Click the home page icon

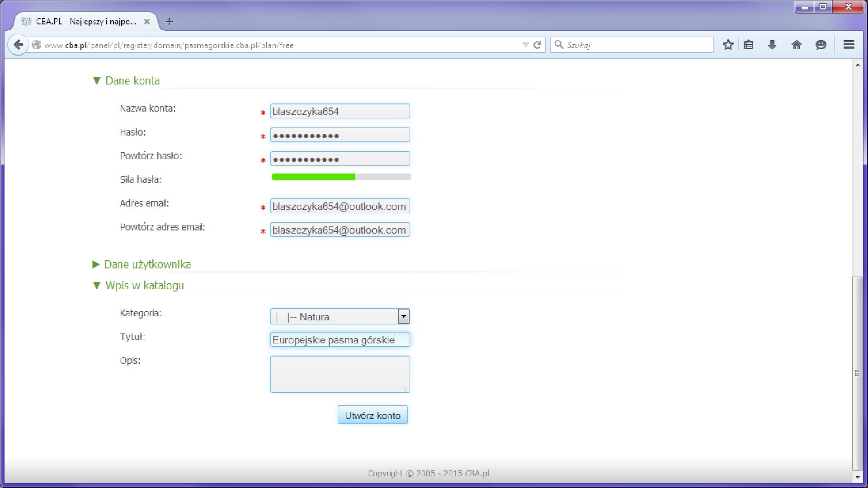pos(797,45)
